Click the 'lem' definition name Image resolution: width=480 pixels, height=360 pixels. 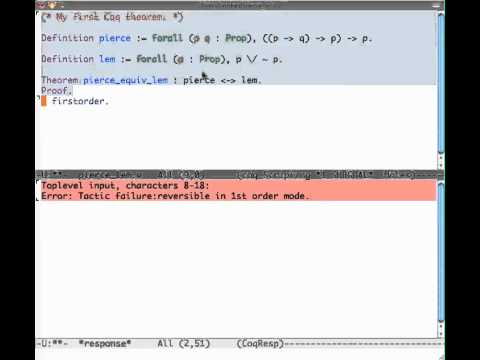tap(107, 59)
